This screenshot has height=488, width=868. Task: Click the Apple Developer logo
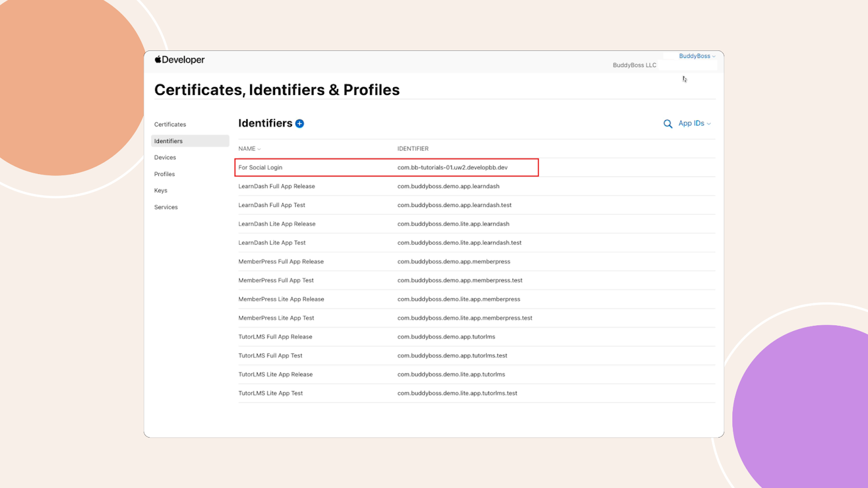pyautogui.click(x=180, y=60)
